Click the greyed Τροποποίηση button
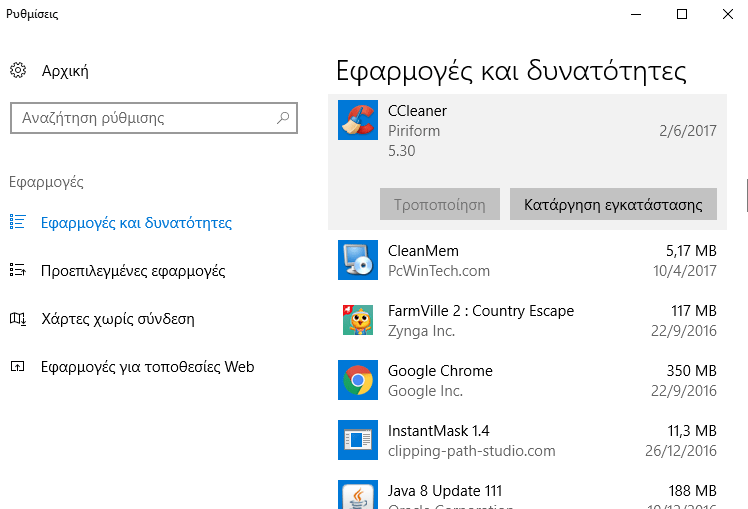Viewport: 748px width, 509px height. click(440, 204)
